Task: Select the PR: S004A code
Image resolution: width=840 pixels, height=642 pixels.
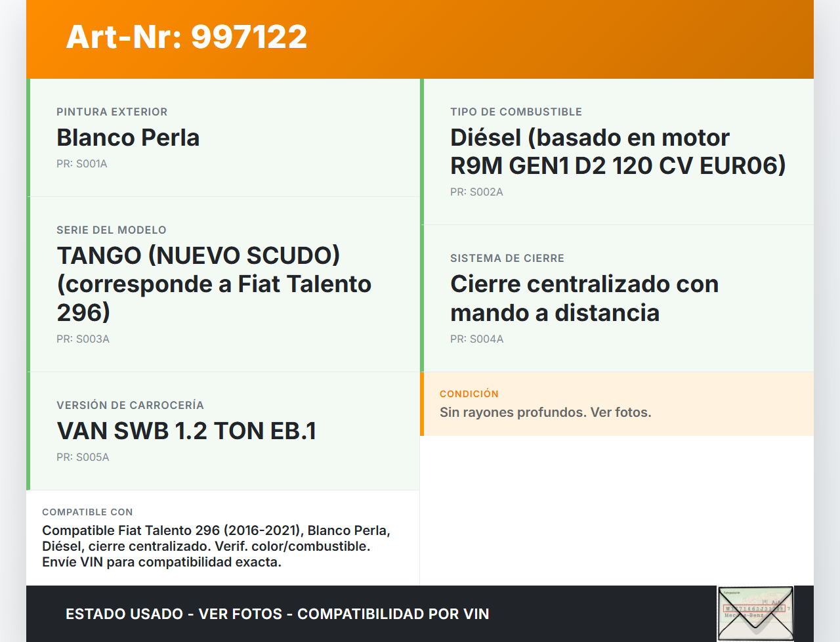Action: (x=477, y=339)
